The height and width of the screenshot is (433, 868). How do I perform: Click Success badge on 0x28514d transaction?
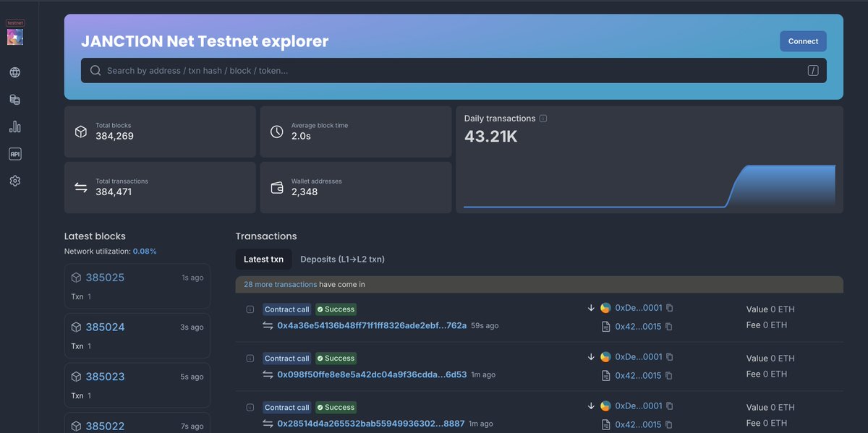(x=336, y=408)
